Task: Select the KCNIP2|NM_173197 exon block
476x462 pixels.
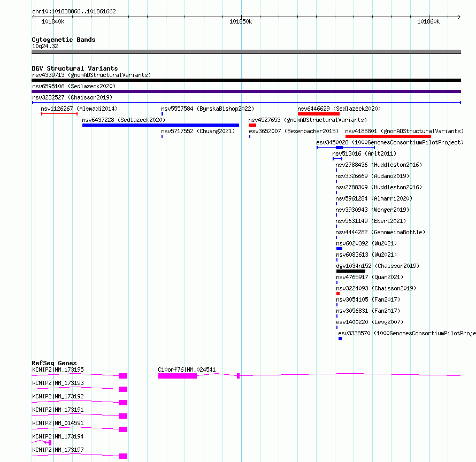Action: (123, 456)
